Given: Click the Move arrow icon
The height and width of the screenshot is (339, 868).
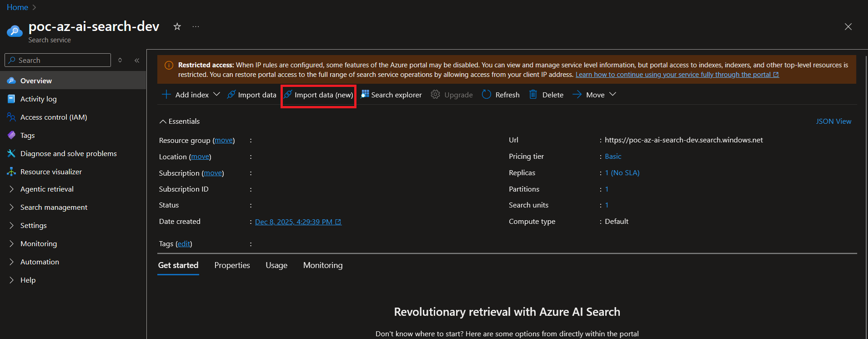Looking at the screenshot, I should 577,94.
